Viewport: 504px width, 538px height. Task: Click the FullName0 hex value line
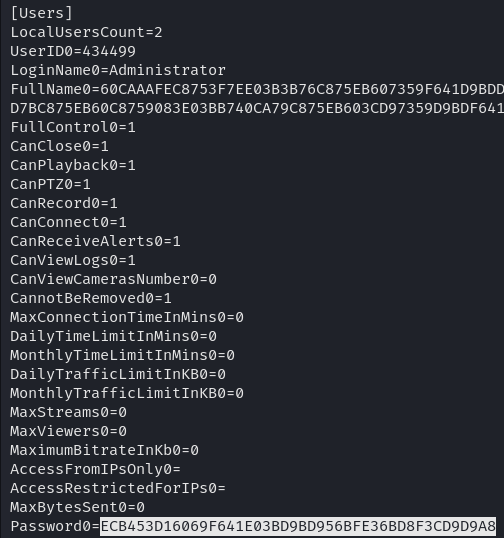coord(257,89)
